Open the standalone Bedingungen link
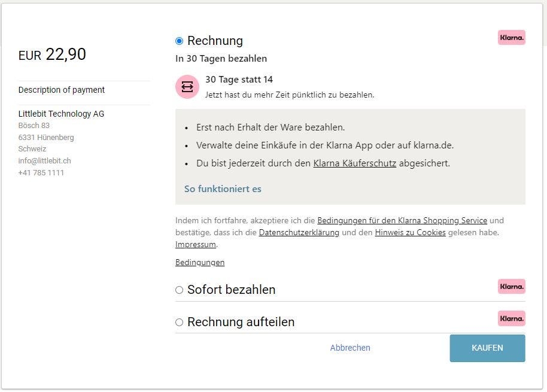This screenshot has width=547, height=392. [x=200, y=262]
